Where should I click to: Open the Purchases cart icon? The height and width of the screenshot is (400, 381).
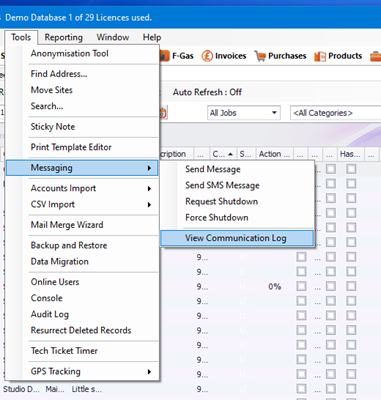coord(260,56)
